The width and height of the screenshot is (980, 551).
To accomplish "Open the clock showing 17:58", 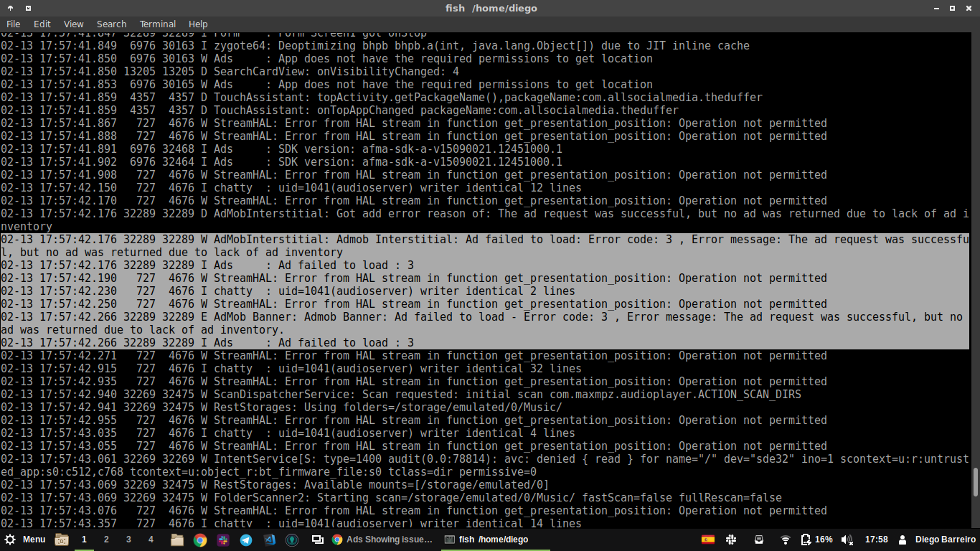I will 876,540.
